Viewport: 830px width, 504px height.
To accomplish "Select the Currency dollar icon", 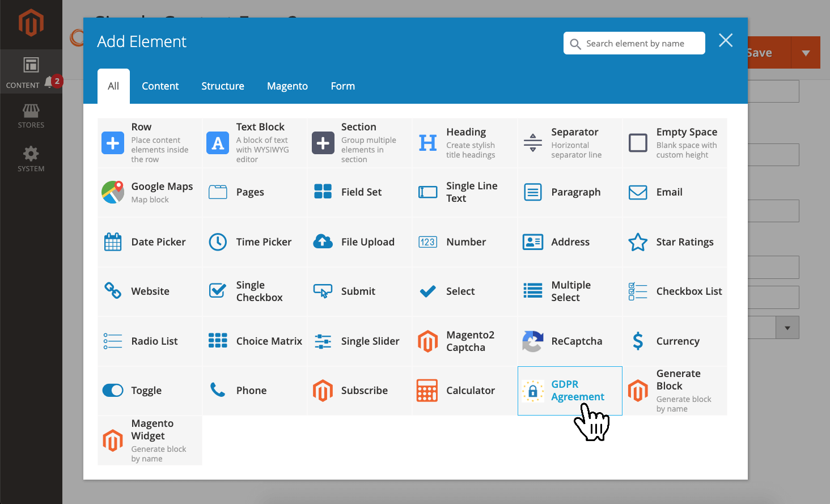I will click(x=638, y=341).
